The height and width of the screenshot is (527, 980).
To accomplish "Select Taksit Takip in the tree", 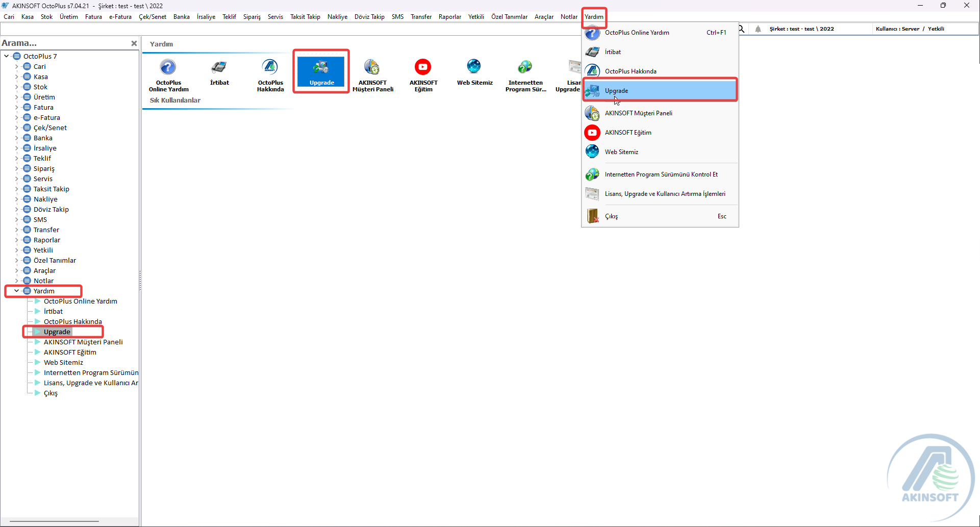I will pos(52,189).
